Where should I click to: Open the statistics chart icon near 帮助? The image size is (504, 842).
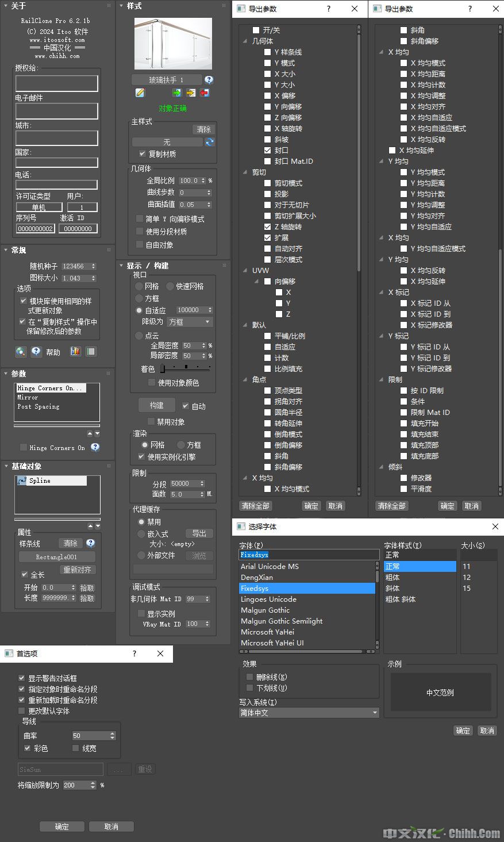75,351
